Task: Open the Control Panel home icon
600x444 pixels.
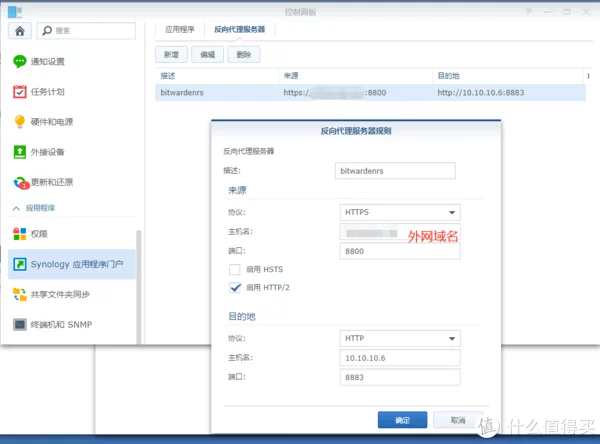Action: [20, 31]
